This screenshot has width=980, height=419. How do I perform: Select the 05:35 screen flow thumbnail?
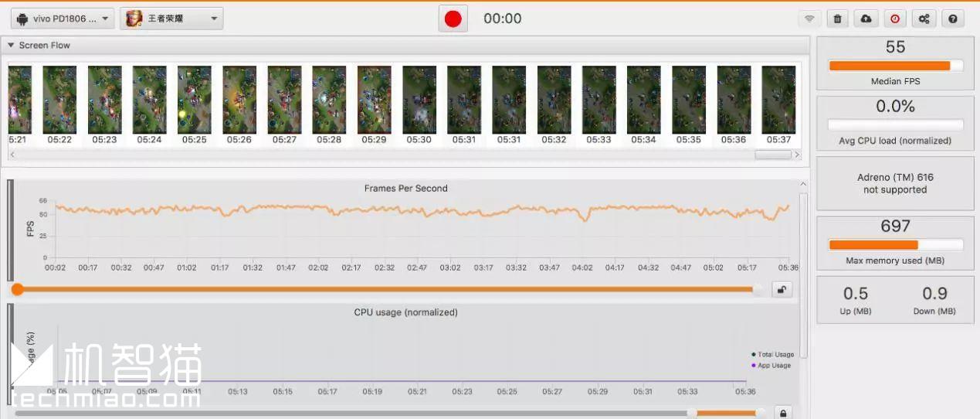point(689,100)
